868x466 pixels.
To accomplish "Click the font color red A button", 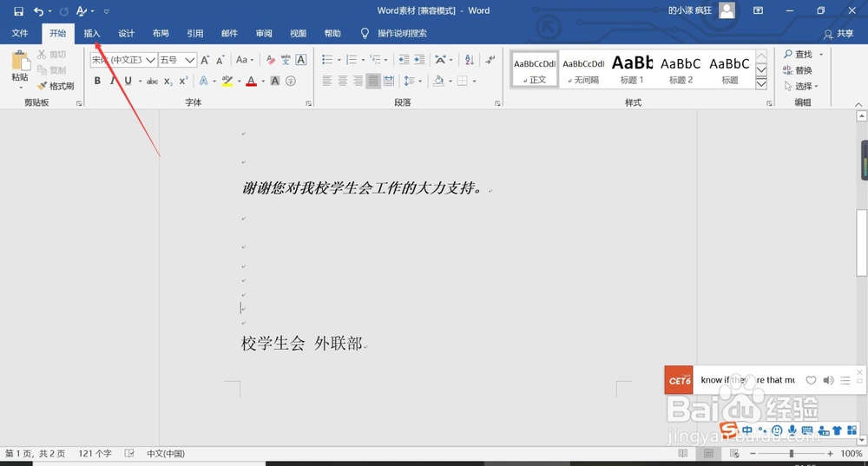I will (251, 82).
